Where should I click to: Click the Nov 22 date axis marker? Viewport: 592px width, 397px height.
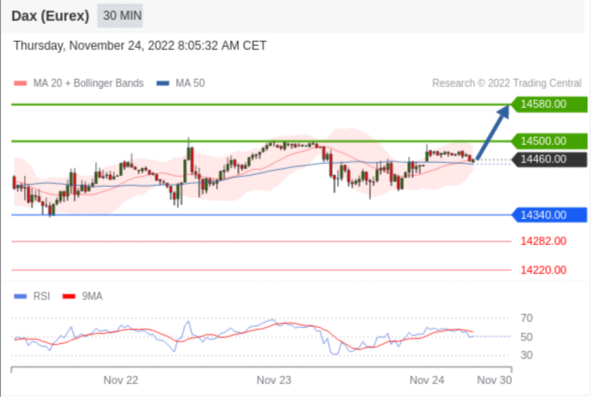coord(121,380)
